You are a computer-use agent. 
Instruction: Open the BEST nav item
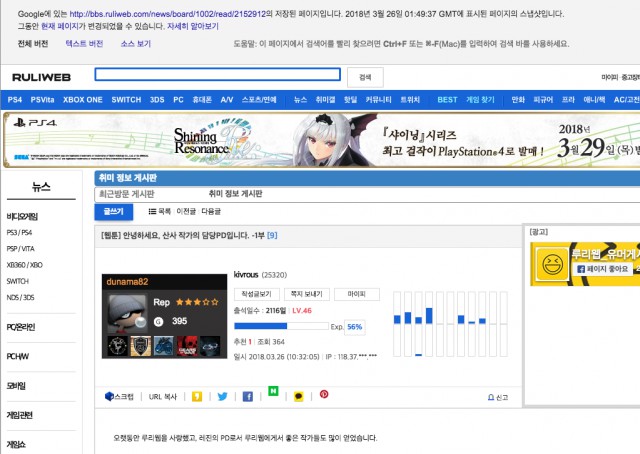coord(447,100)
